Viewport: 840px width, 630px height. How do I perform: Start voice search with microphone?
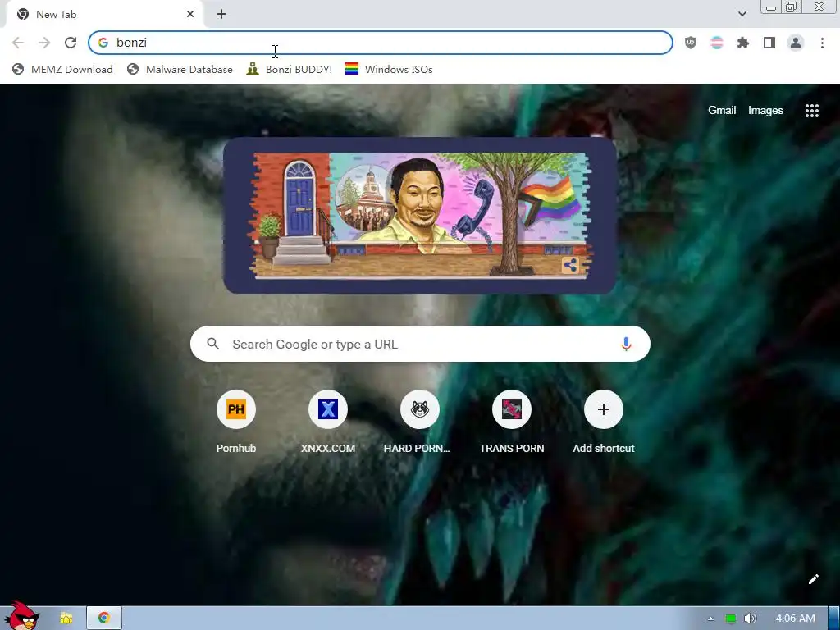[626, 344]
